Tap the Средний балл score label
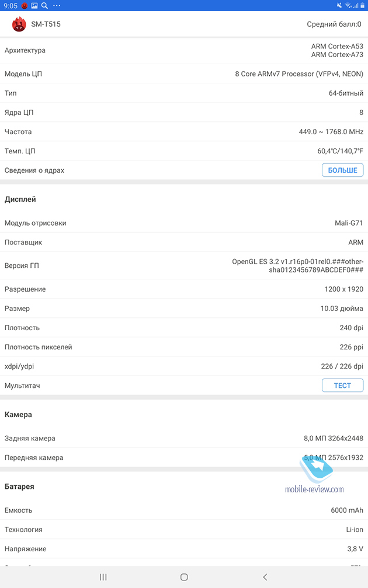The image size is (368, 588). pos(334,24)
